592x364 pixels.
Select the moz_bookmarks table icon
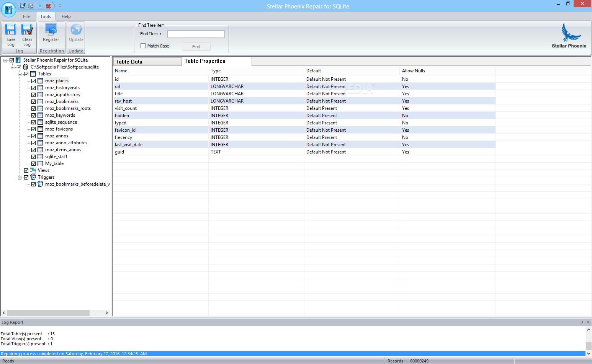point(40,101)
